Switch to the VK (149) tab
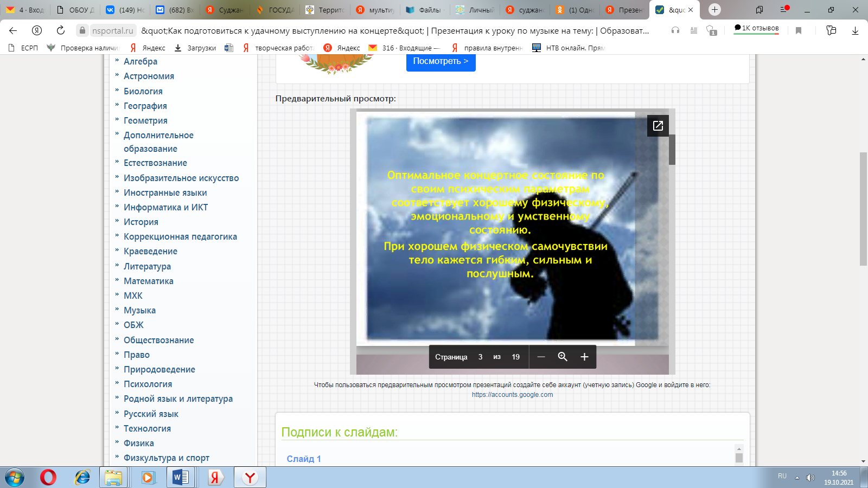The width and height of the screenshot is (868, 488). point(125,10)
